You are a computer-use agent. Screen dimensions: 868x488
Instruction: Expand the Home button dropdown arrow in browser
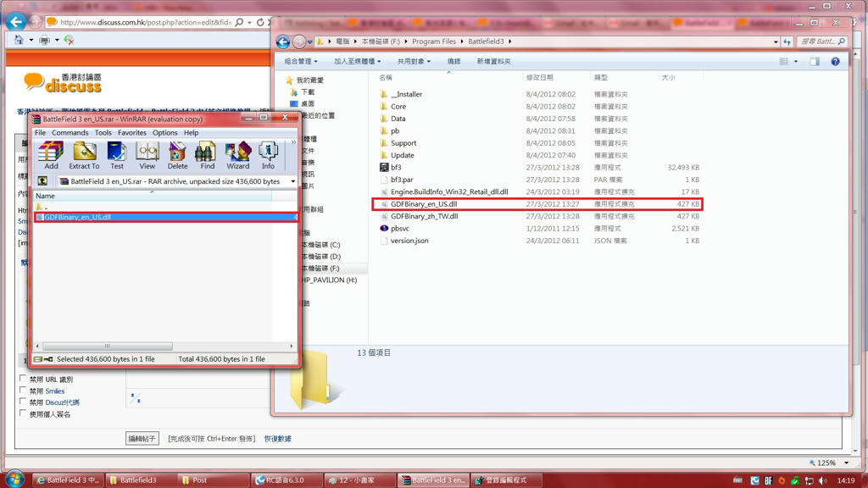coord(31,40)
